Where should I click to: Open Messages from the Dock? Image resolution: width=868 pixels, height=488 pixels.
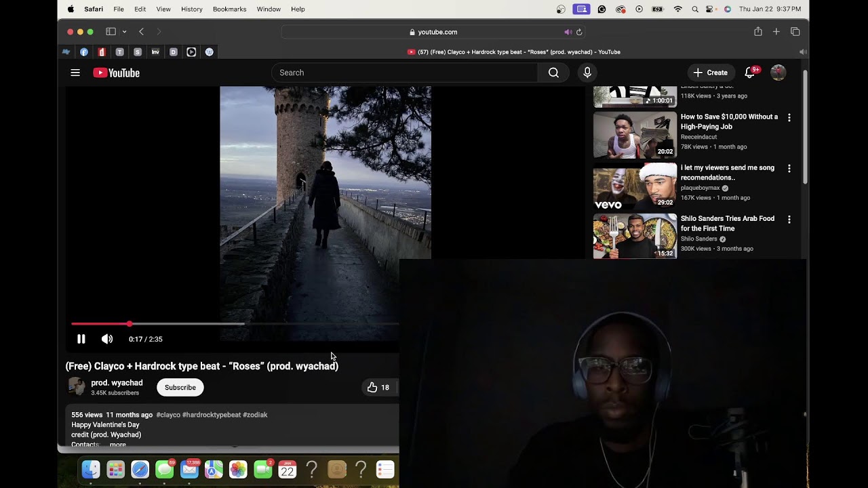[165, 469]
